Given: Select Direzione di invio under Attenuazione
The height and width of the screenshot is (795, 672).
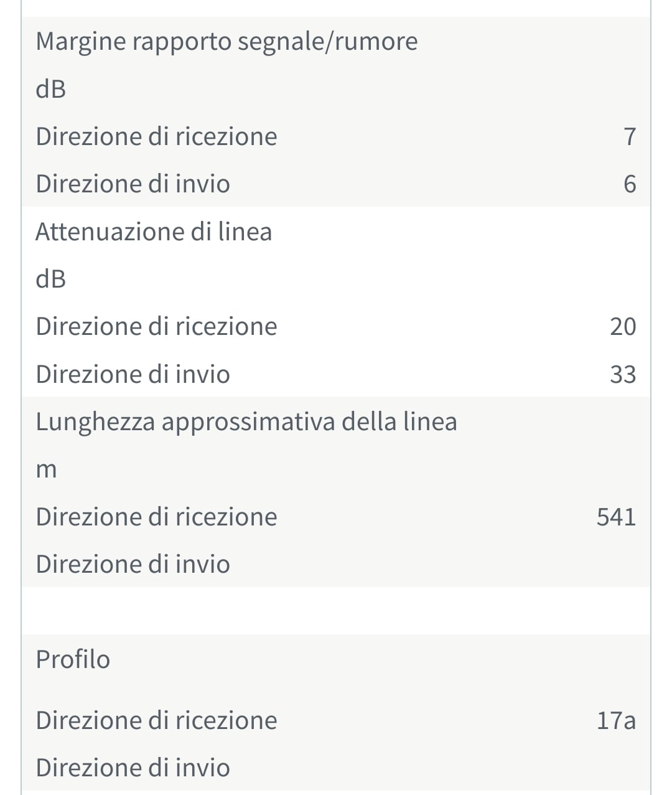Looking at the screenshot, I should pos(133,374).
